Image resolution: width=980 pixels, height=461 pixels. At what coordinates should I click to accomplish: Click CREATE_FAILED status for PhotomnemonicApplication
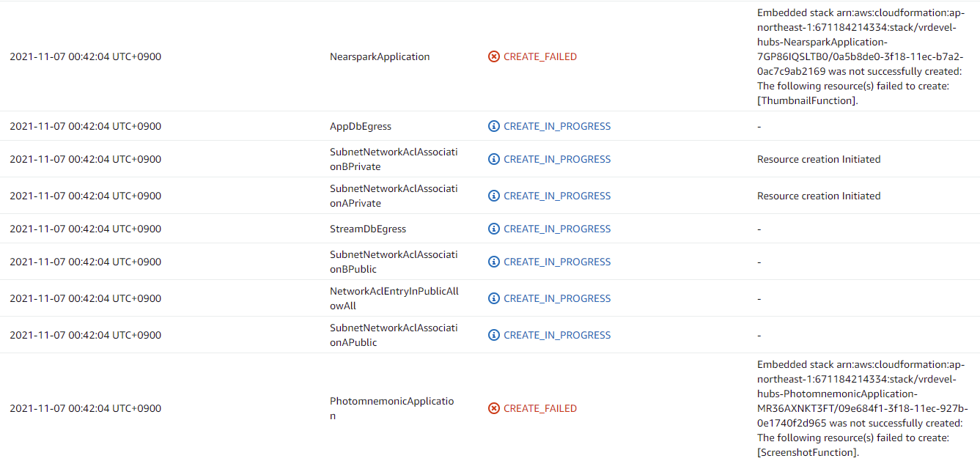[x=540, y=408]
